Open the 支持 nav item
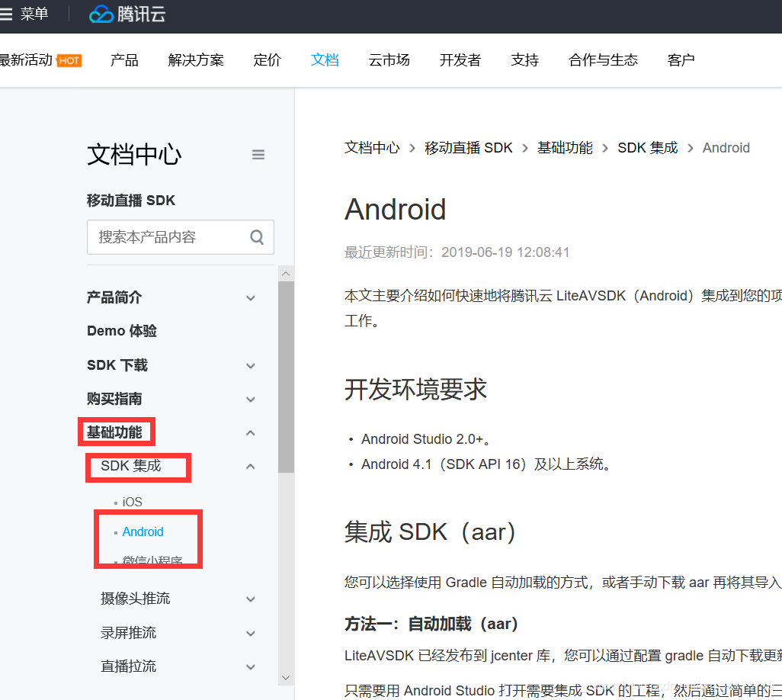The image size is (782, 700). tap(524, 60)
